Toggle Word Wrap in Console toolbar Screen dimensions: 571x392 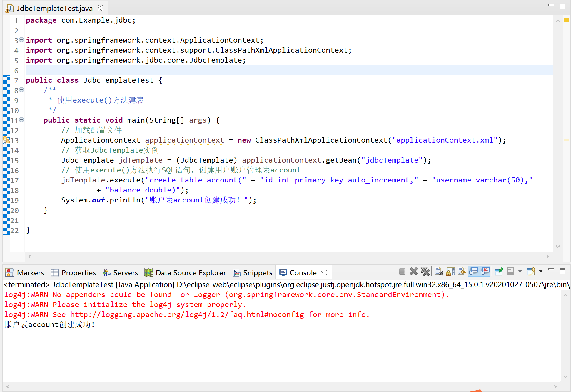click(x=462, y=272)
